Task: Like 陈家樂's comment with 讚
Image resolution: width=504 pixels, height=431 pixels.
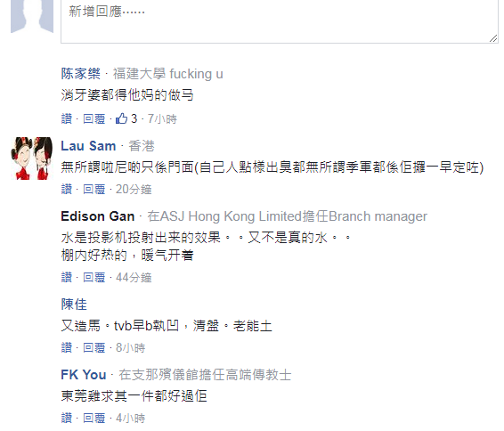Action: 67,119
